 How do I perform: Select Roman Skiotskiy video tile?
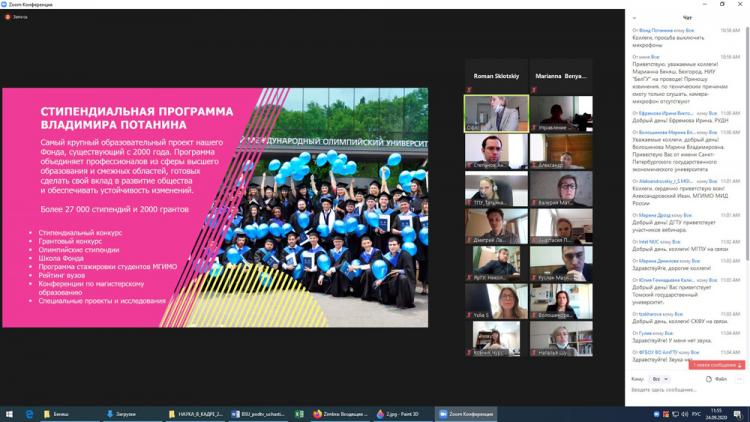click(x=496, y=114)
